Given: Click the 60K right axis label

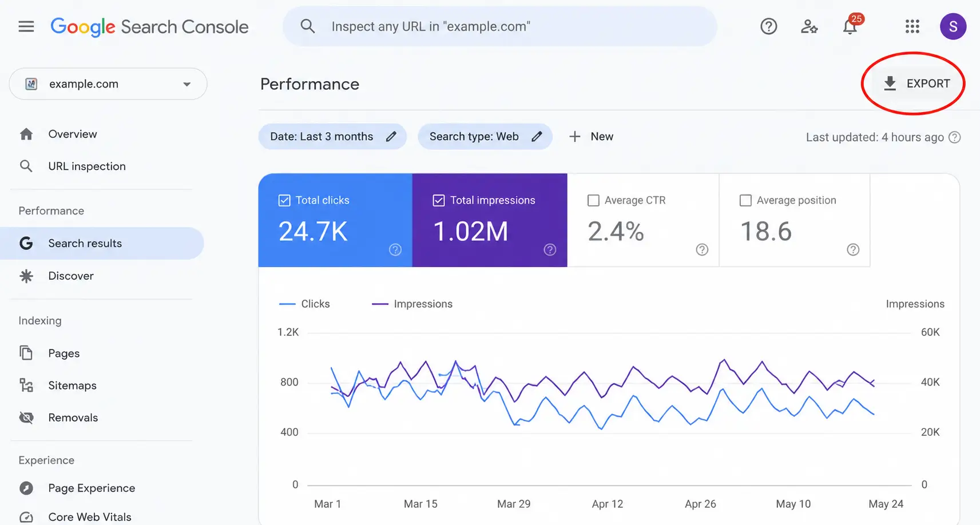Looking at the screenshot, I should pyautogui.click(x=930, y=332).
